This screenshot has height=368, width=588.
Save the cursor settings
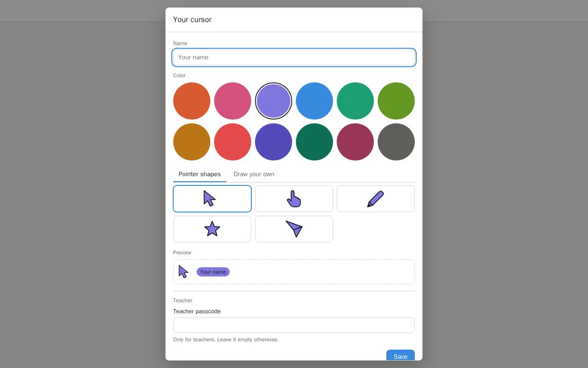401,355
